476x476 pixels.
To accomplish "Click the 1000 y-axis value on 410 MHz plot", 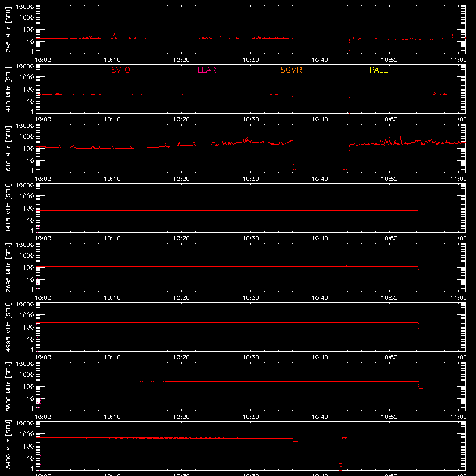I will [27, 77].
